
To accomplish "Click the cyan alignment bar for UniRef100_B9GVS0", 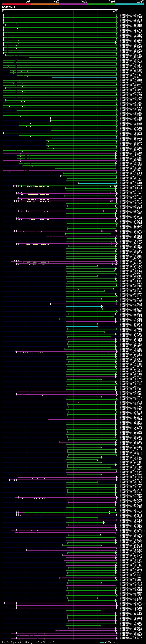I will [x=84, y=78].
